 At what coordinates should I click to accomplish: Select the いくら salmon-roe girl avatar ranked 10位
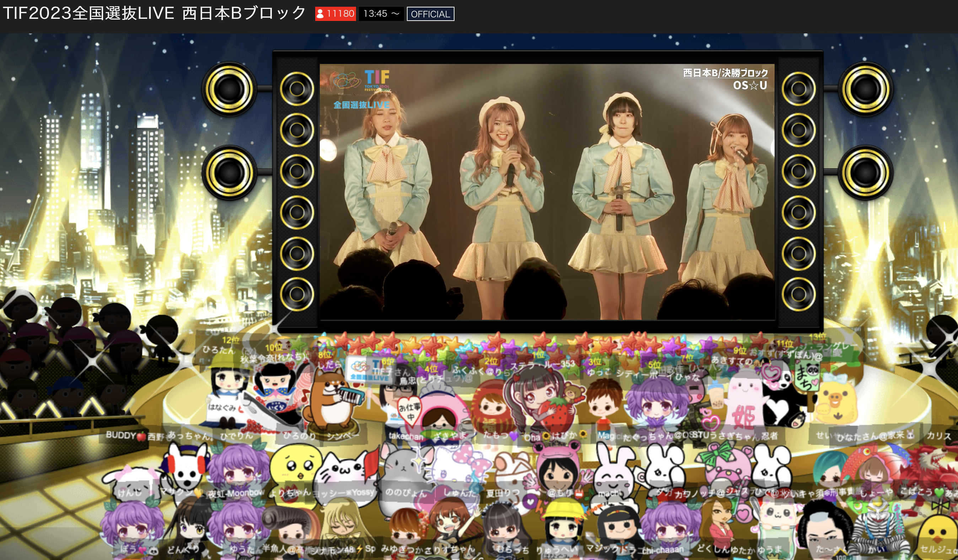[276, 395]
